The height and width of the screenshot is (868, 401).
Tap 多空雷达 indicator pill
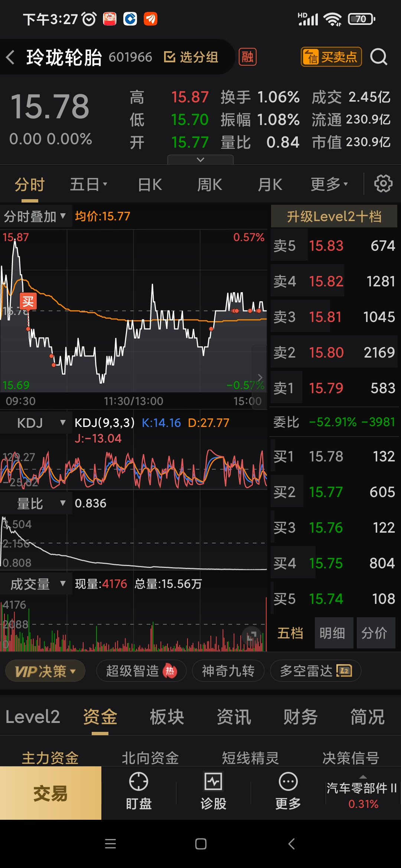(316, 671)
